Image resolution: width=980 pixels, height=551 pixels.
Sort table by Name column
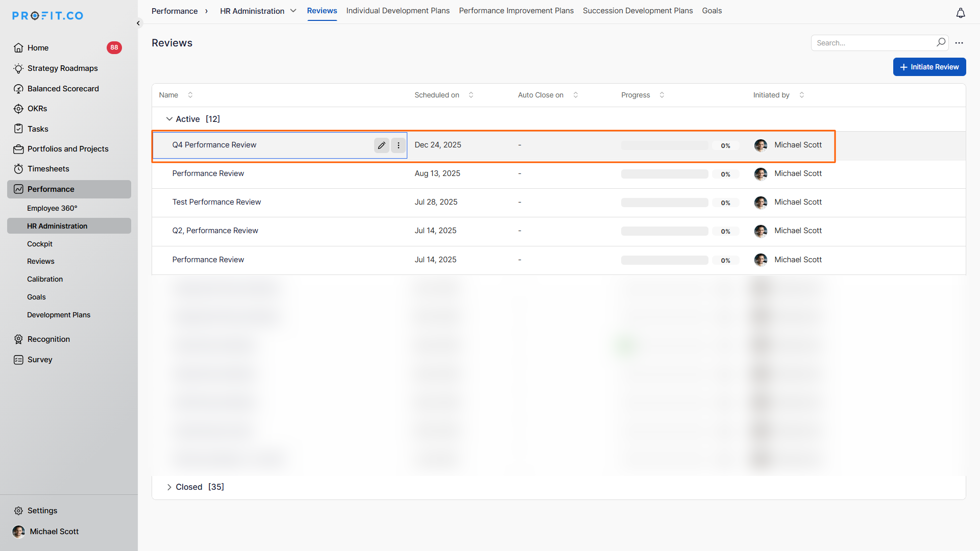(190, 95)
